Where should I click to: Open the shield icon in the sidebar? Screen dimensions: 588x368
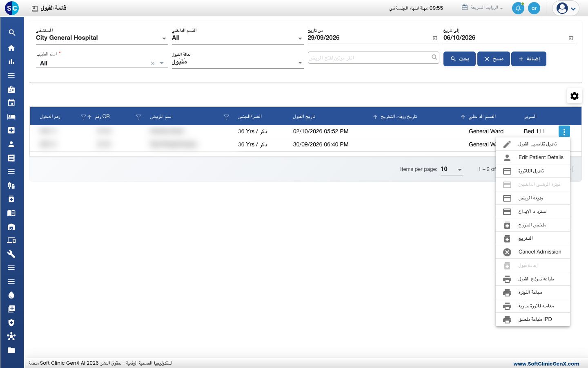11,323
